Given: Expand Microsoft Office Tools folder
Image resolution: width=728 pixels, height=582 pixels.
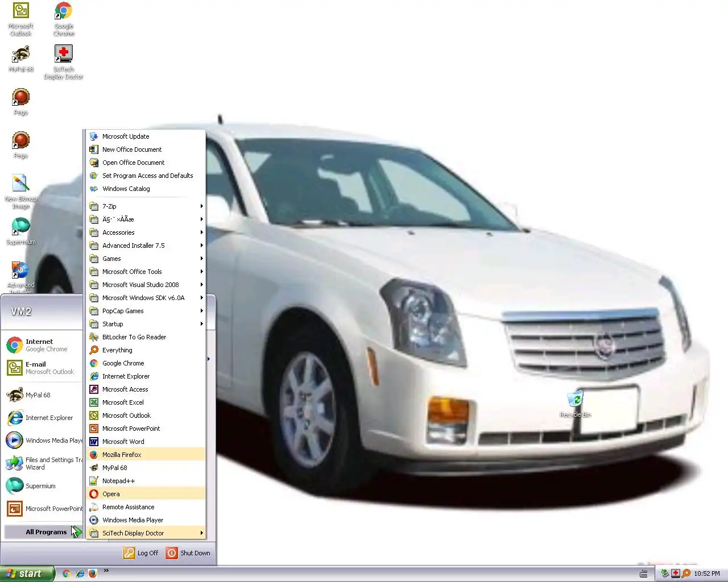Looking at the screenshot, I should pyautogui.click(x=146, y=272).
